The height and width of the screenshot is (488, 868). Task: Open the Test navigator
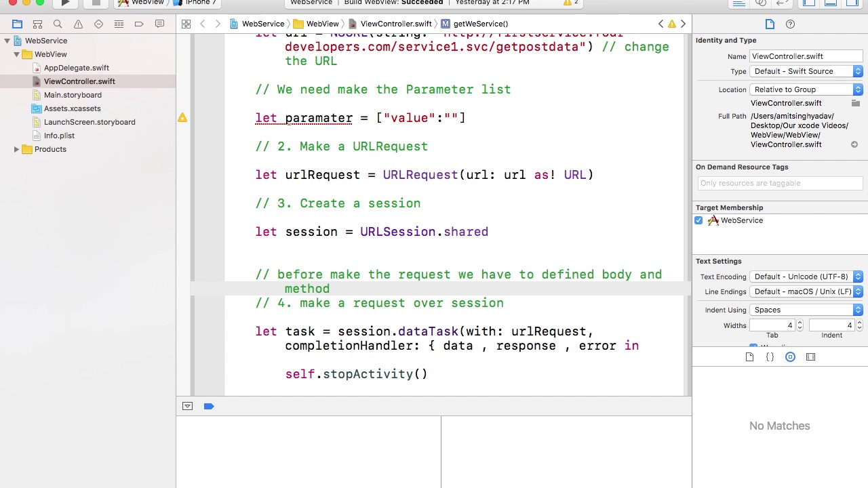99,24
